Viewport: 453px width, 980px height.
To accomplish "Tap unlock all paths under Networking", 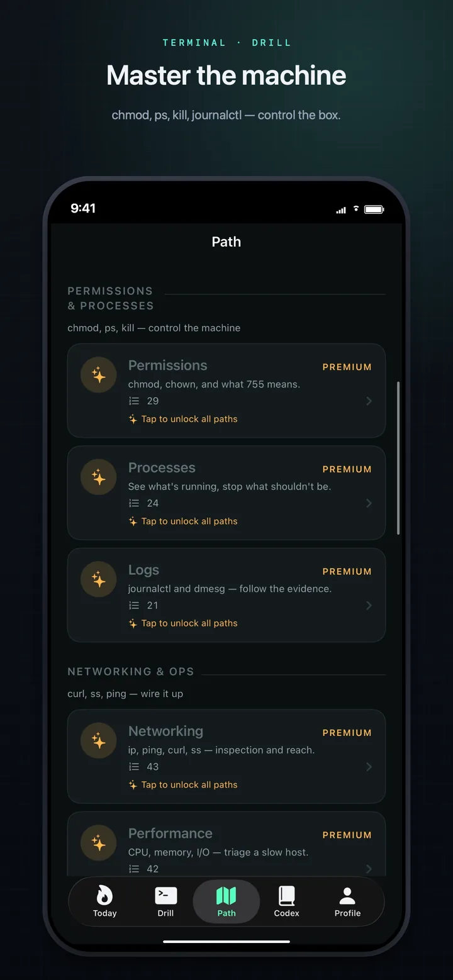I will click(183, 785).
